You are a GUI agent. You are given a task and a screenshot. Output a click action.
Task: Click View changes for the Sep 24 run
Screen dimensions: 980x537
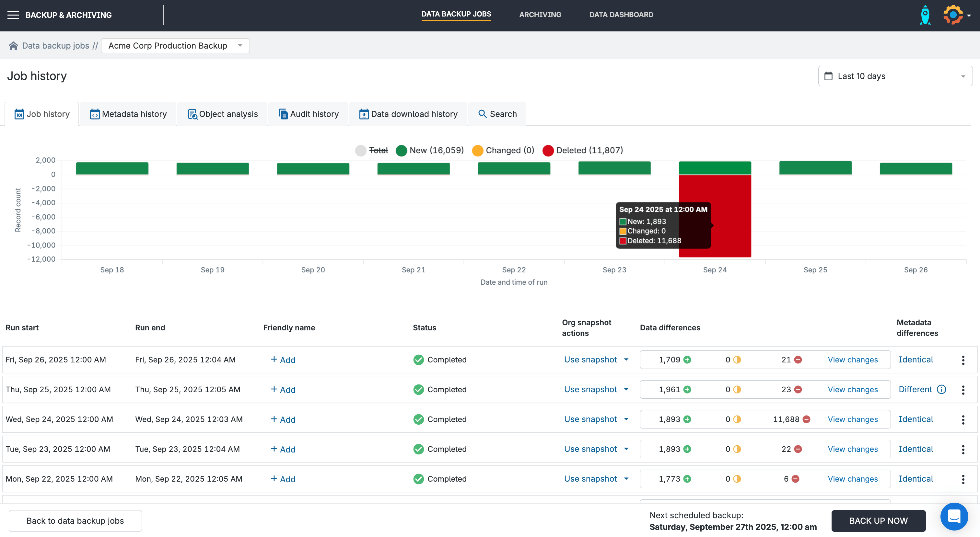[853, 419]
